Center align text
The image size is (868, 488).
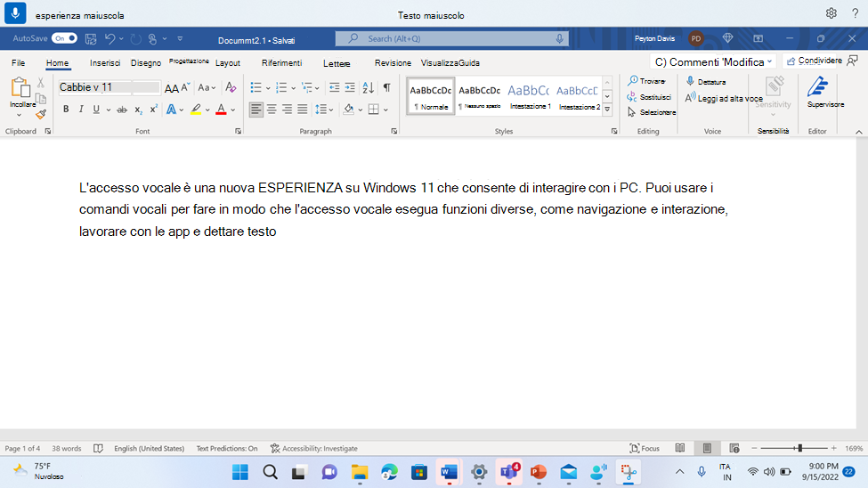[x=272, y=110]
